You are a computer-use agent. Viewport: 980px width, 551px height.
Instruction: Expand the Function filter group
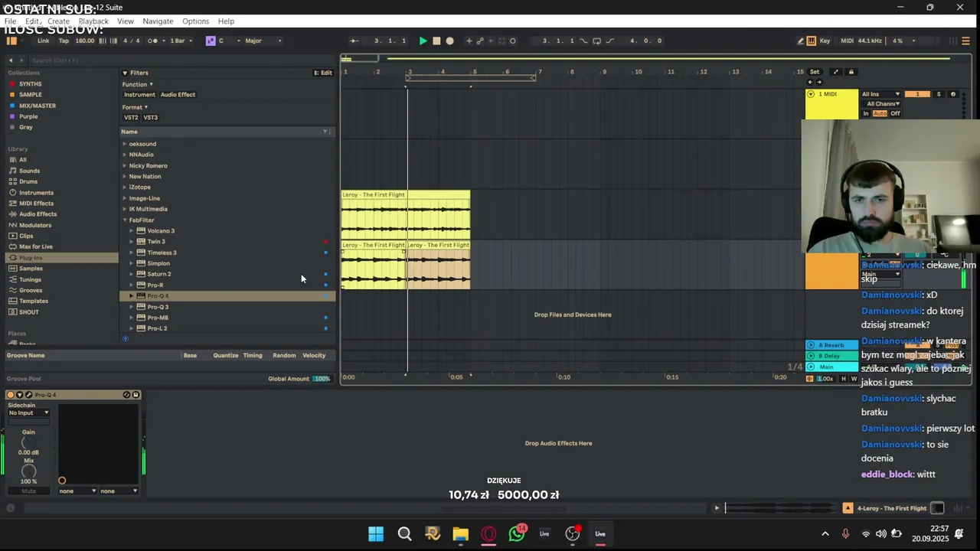138,84
